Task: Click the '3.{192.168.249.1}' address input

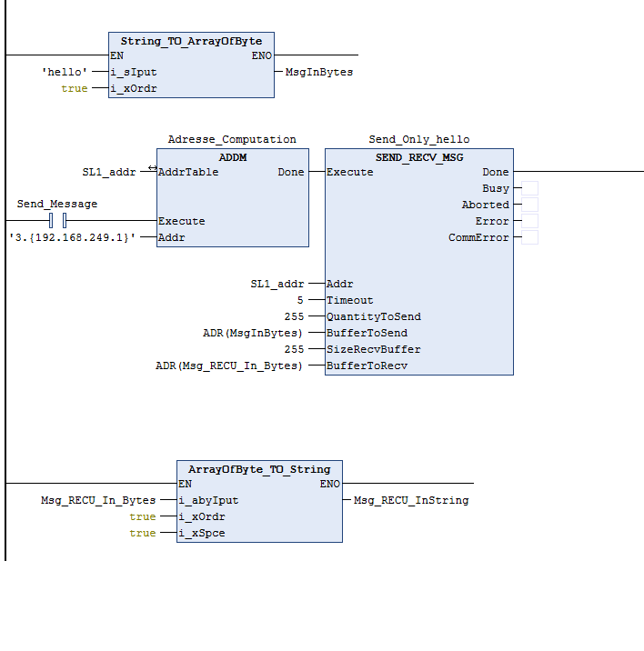Action: pyautogui.click(x=73, y=237)
